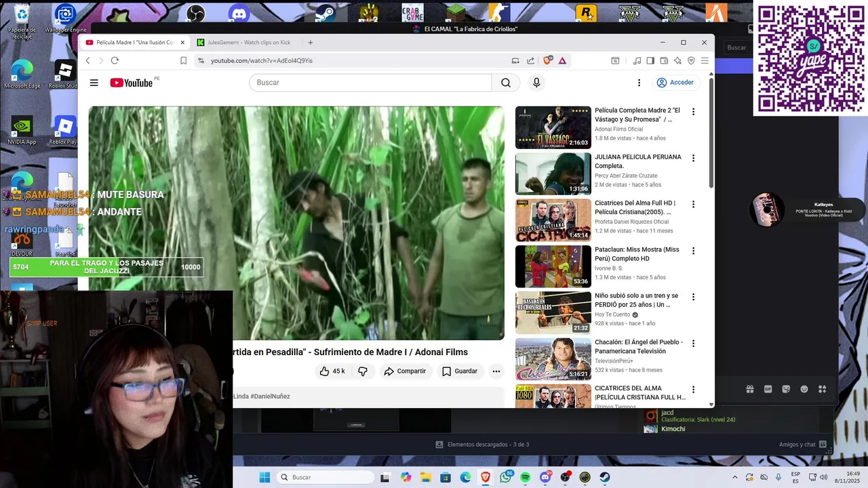Viewport: 868px width, 488px height.
Task: Click the page vertical scrollbar thumb
Action: tap(711, 134)
